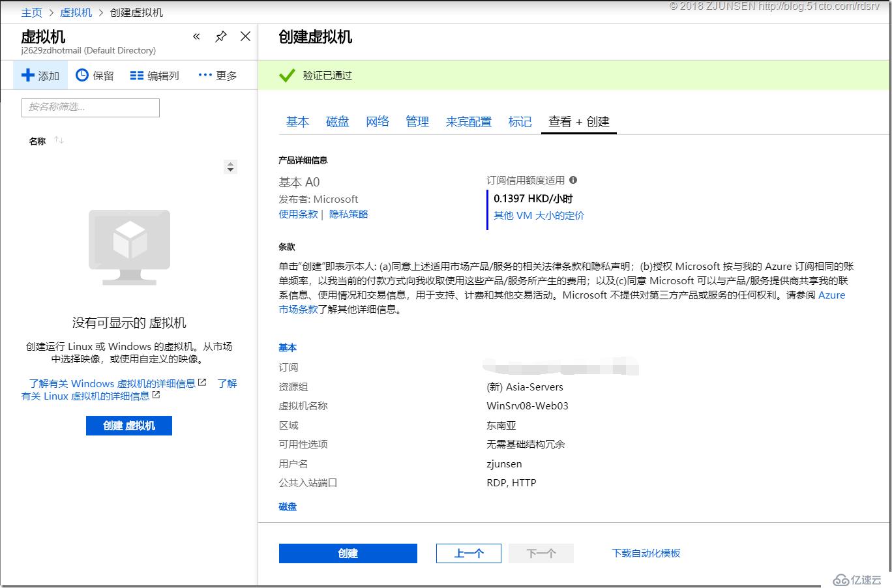Click the info icon beside 订阅信用额度适用

pyautogui.click(x=573, y=180)
